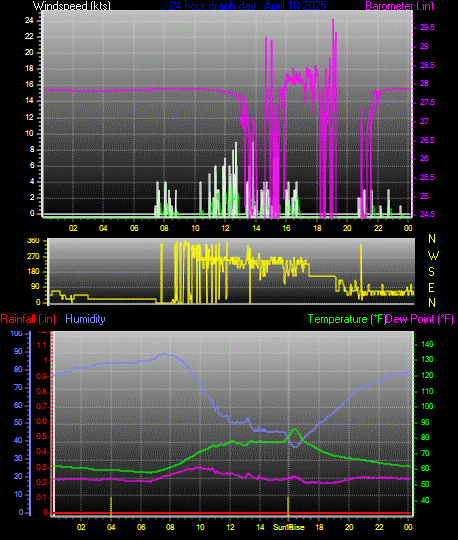This screenshot has width=458, height=540.
Task: Click the "25.5" barometer axis value
Action: 427,177
